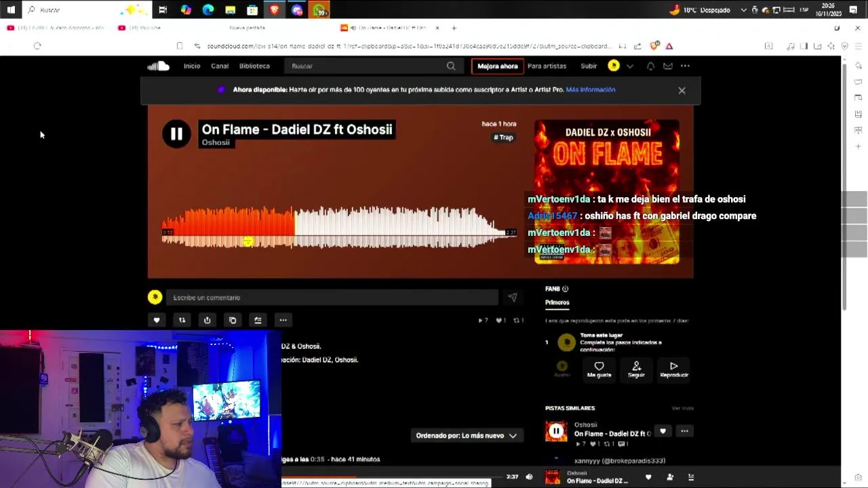Image resolution: width=868 pixels, height=488 pixels.
Task: Click the browser address bar URL
Action: (x=408, y=46)
